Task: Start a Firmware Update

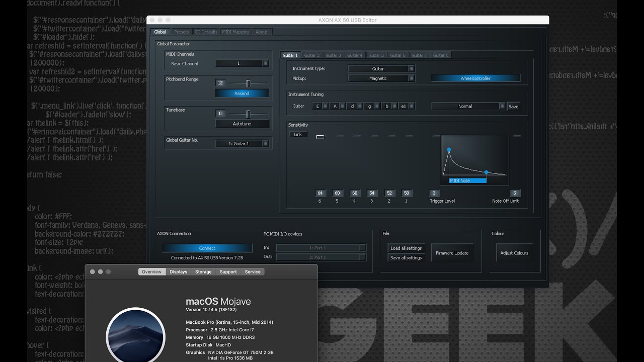Action: pyautogui.click(x=452, y=253)
